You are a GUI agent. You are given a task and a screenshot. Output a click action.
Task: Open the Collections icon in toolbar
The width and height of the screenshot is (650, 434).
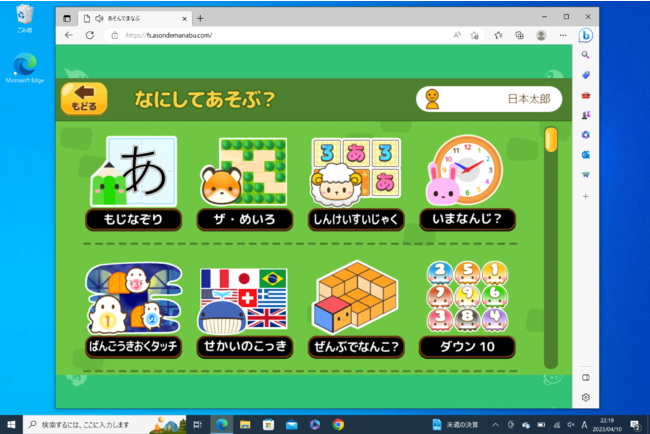coord(519,35)
